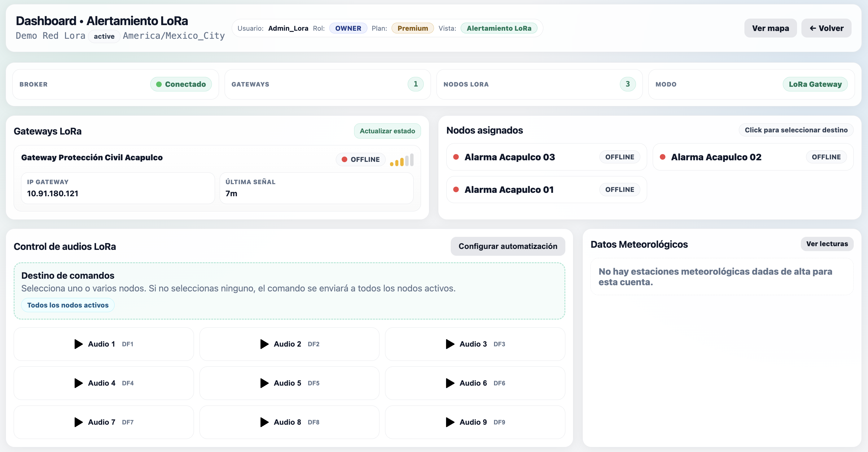
Task: Click the OWNER role badge
Action: 348,28
